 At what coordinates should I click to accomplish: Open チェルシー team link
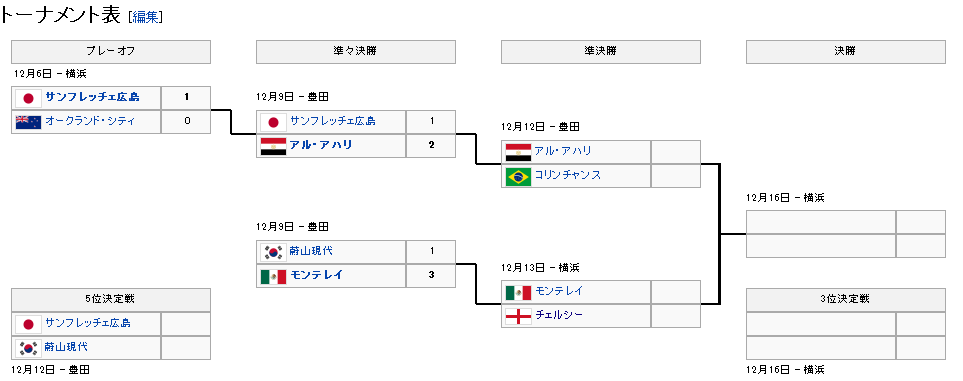[x=559, y=315]
